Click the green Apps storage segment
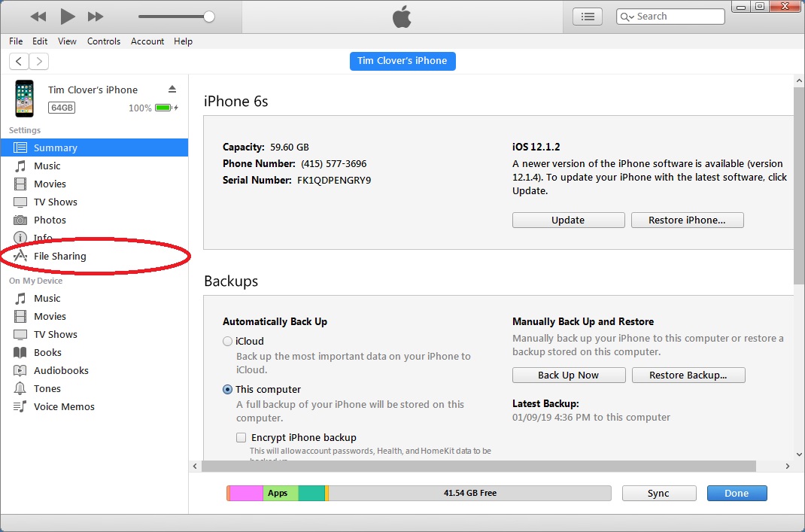 point(281,493)
